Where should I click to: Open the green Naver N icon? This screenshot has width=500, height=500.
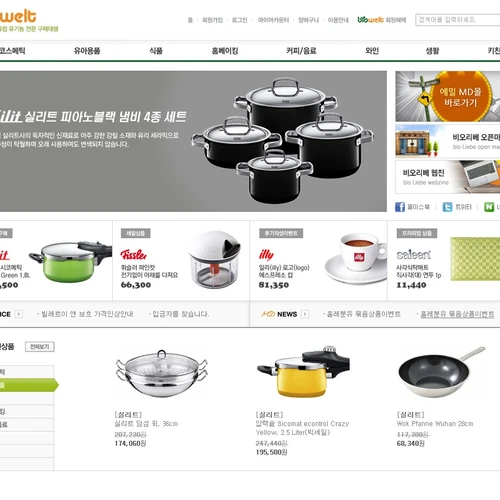click(x=489, y=207)
